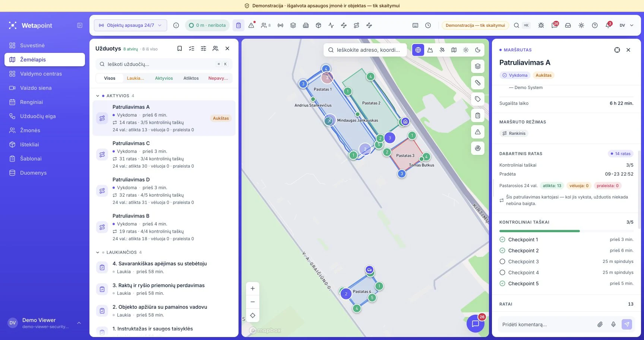Open Užduočių eiga in sidebar

coord(45,116)
